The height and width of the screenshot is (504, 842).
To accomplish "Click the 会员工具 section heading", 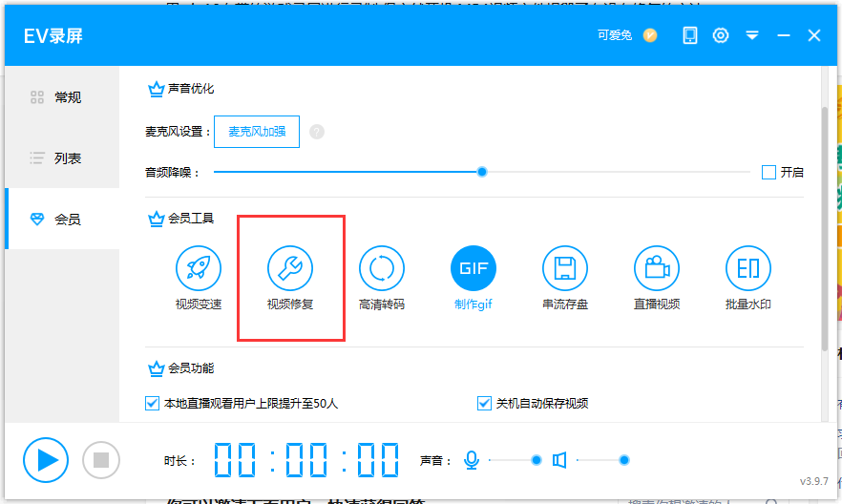I will (191, 219).
